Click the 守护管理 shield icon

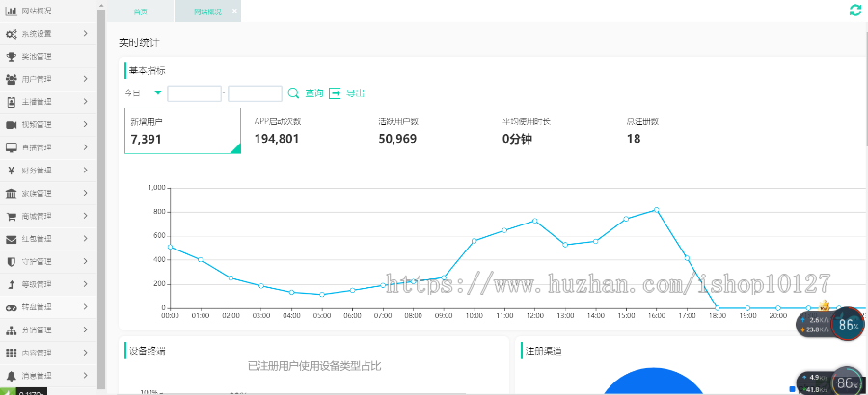click(11, 262)
